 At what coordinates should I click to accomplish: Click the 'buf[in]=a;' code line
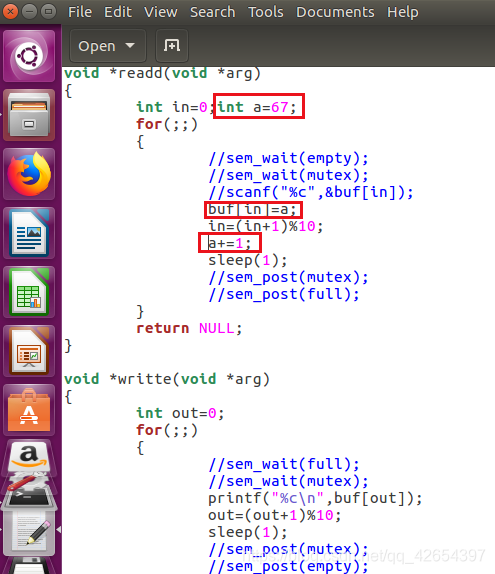click(x=252, y=209)
